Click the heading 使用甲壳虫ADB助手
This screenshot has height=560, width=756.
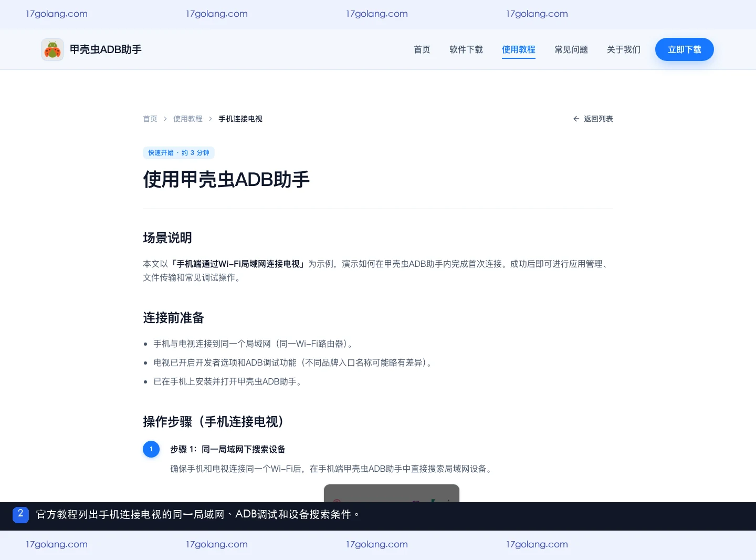[226, 180]
